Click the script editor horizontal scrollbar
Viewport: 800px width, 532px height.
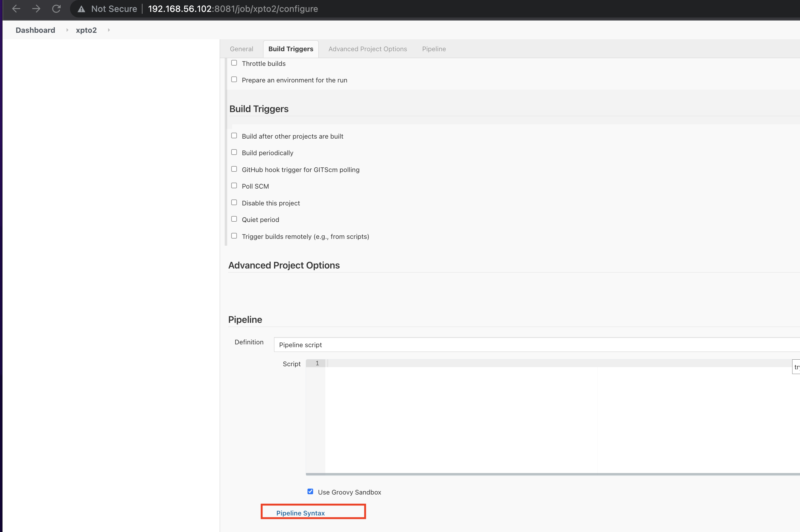tap(543, 474)
